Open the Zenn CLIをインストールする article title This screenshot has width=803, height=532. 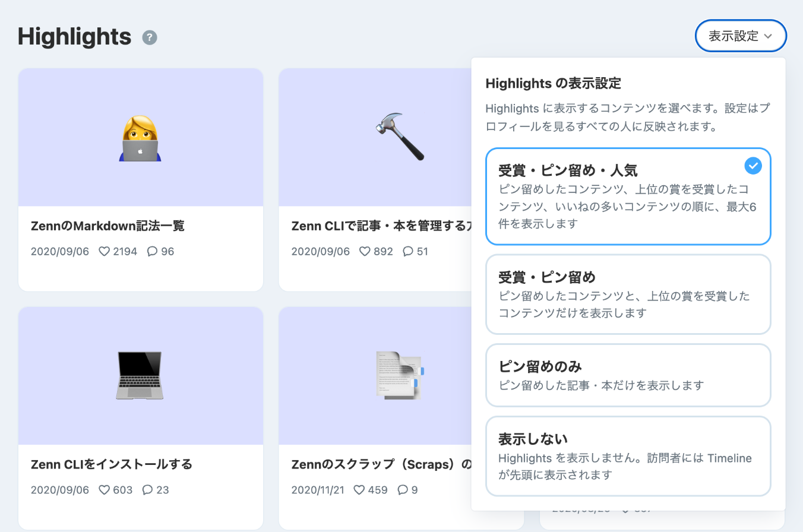(112, 464)
